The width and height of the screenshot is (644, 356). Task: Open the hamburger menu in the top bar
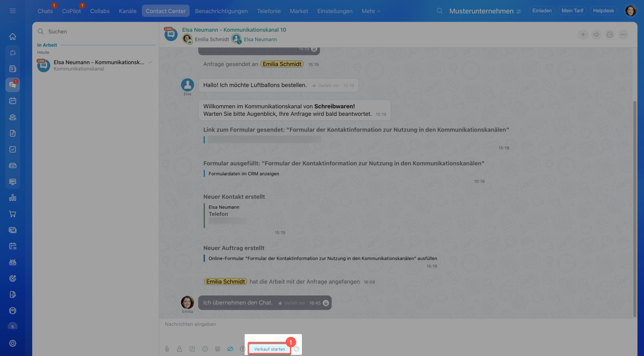click(x=13, y=11)
